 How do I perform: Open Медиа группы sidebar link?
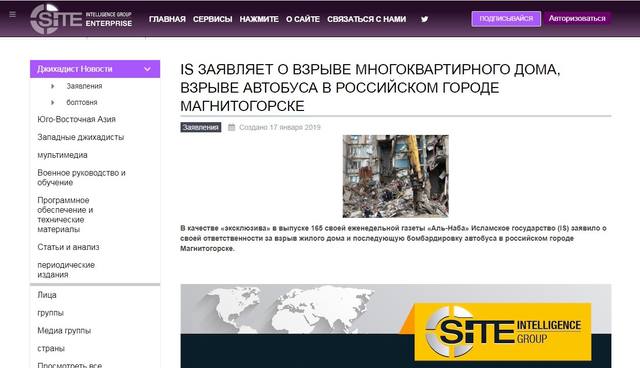[64, 330]
